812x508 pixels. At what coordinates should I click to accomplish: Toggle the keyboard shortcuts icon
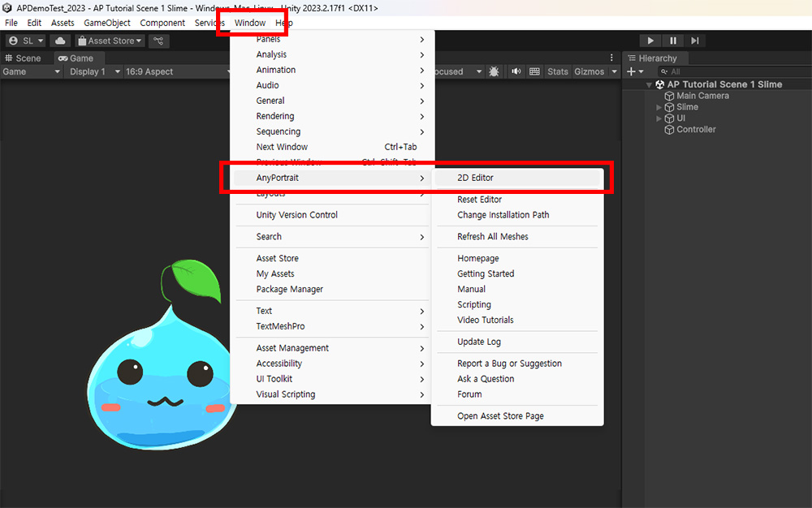535,71
